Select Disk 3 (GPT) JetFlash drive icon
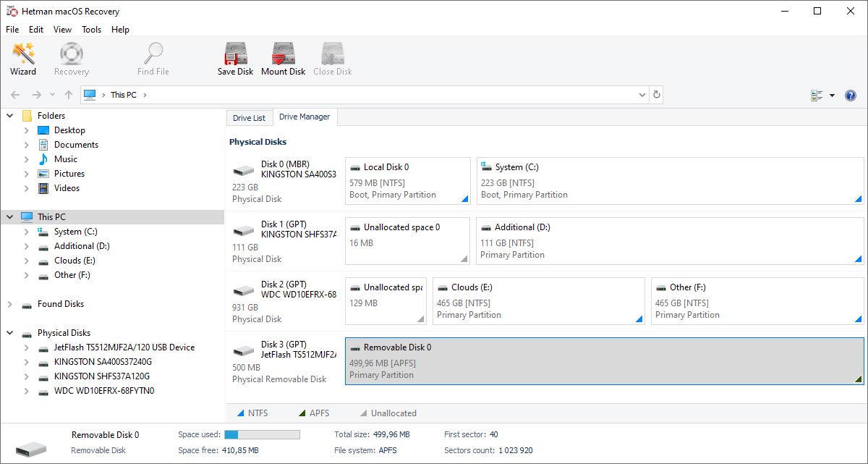The image size is (868, 464). [244, 351]
